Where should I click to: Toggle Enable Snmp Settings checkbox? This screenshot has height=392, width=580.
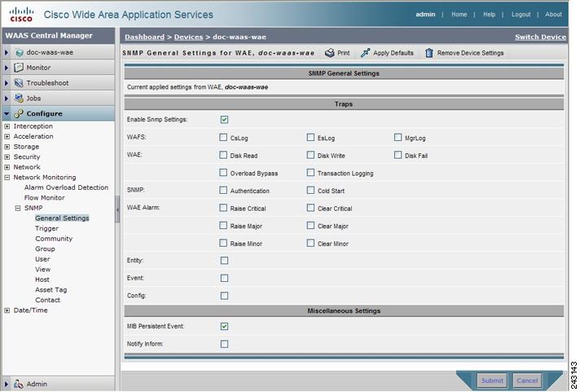[224, 120]
